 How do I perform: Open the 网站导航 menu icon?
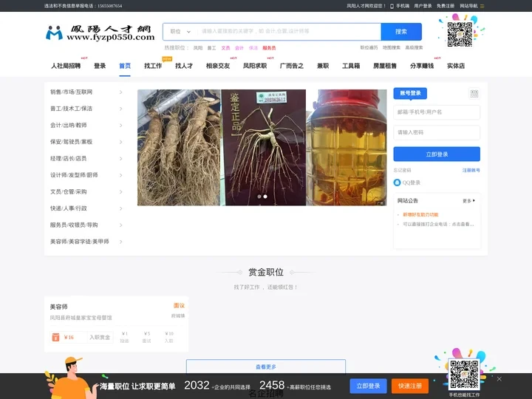click(x=482, y=6)
